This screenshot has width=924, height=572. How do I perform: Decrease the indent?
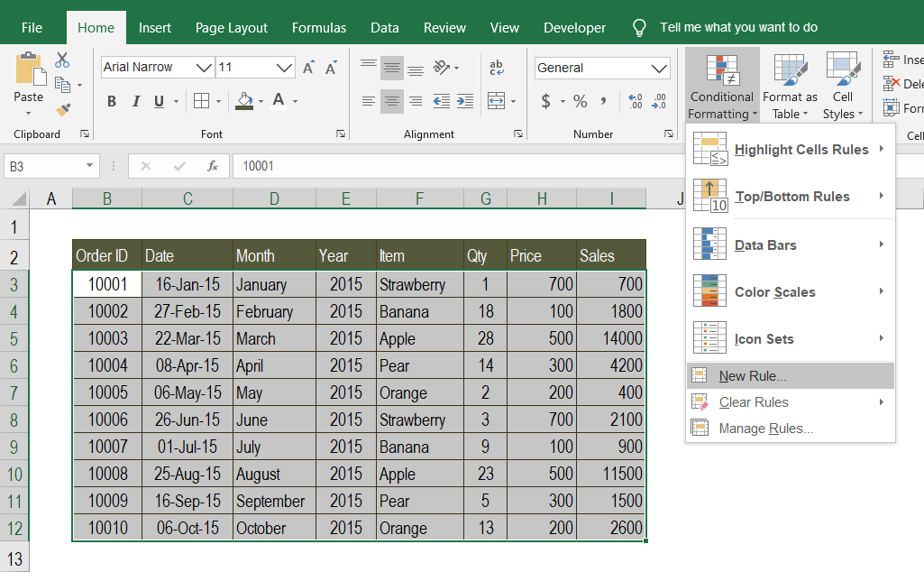click(442, 101)
